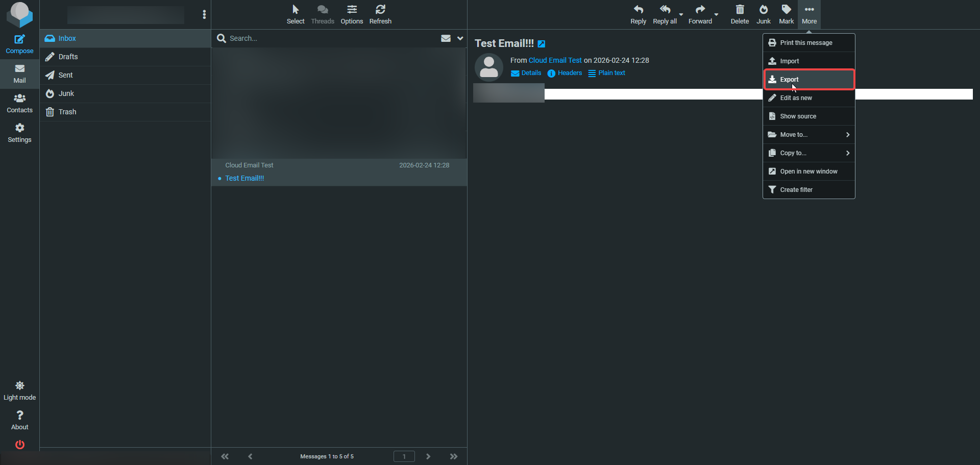The width and height of the screenshot is (980, 465).
Task: Go to next page of messages
Action: pyautogui.click(x=428, y=456)
